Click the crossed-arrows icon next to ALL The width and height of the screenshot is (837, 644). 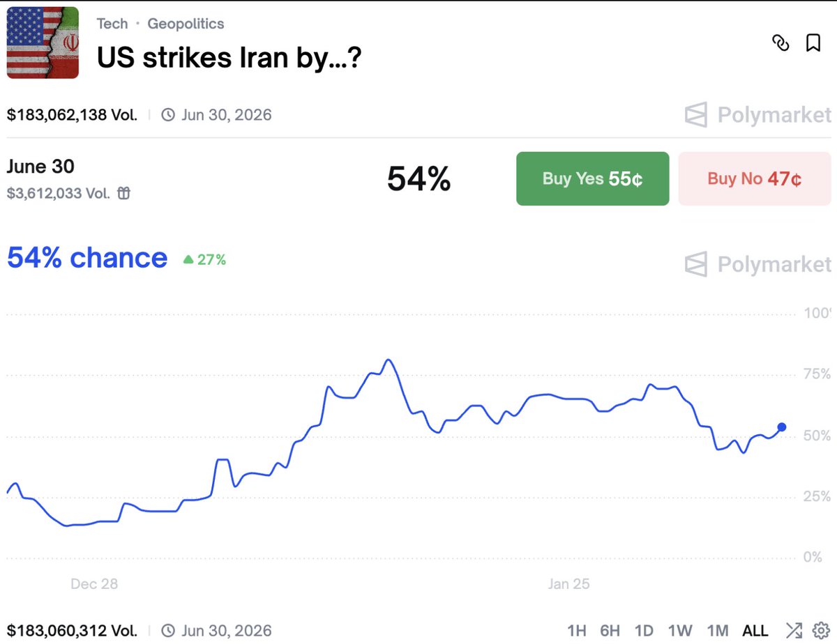[x=793, y=631]
